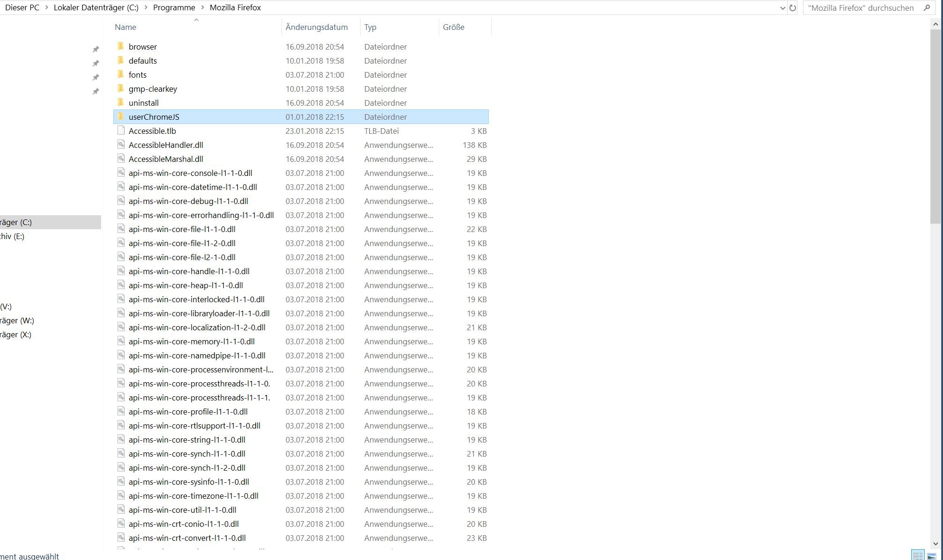943x560 pixels.
Task: Select the userChromeJS folder icon
Action: [x=121, y=116]
